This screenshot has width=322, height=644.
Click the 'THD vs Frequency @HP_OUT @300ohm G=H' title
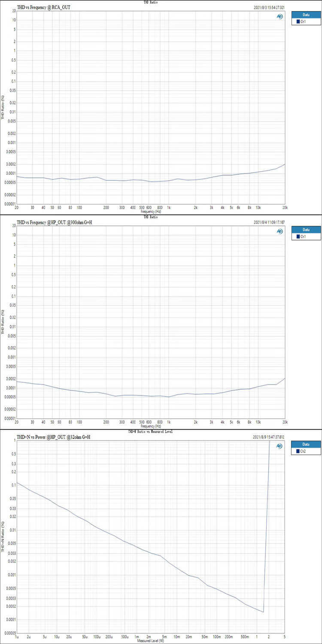point(54,222)
